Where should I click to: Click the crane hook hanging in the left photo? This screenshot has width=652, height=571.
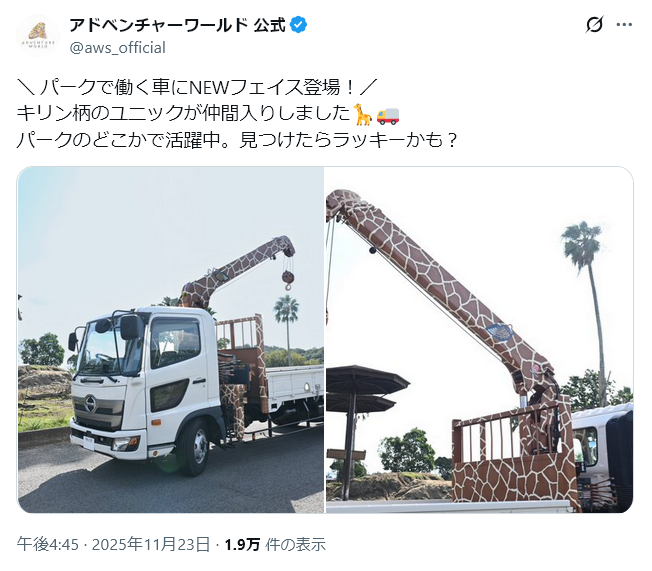287,279
